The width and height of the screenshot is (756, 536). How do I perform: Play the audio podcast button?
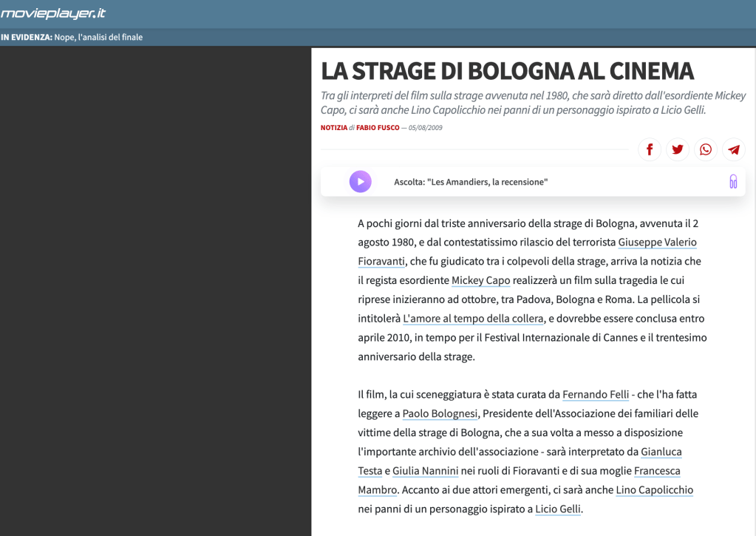(x=360, y=182)
